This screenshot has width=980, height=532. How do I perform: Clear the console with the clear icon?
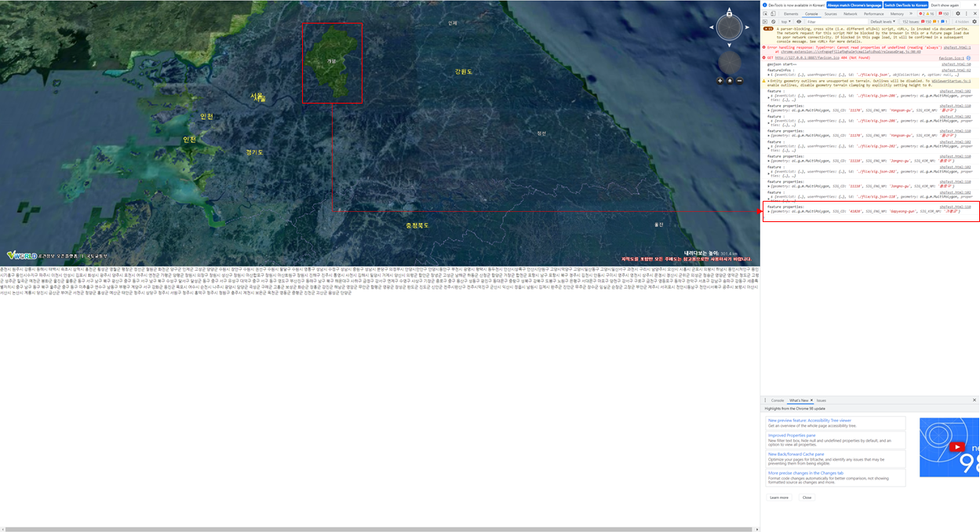(x=773, y=22)
